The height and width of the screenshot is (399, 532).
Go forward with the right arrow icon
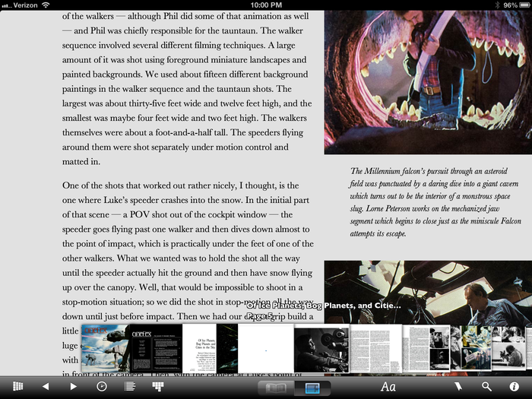tap(73, 386)
